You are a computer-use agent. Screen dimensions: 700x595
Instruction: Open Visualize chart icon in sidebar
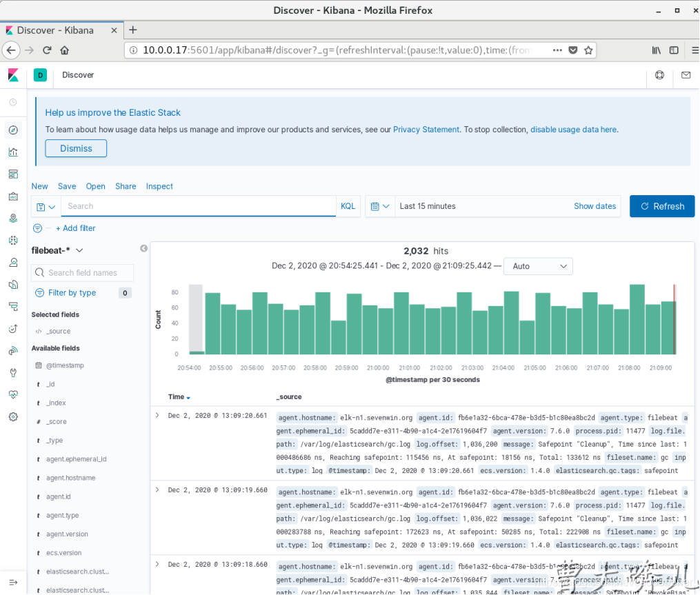tap(13, 152)
